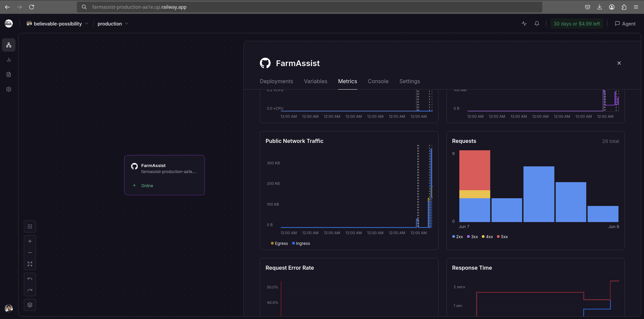Screen dimensions: 644x319
Task: Open the browser account icon
Action: [x=612, y=7]
